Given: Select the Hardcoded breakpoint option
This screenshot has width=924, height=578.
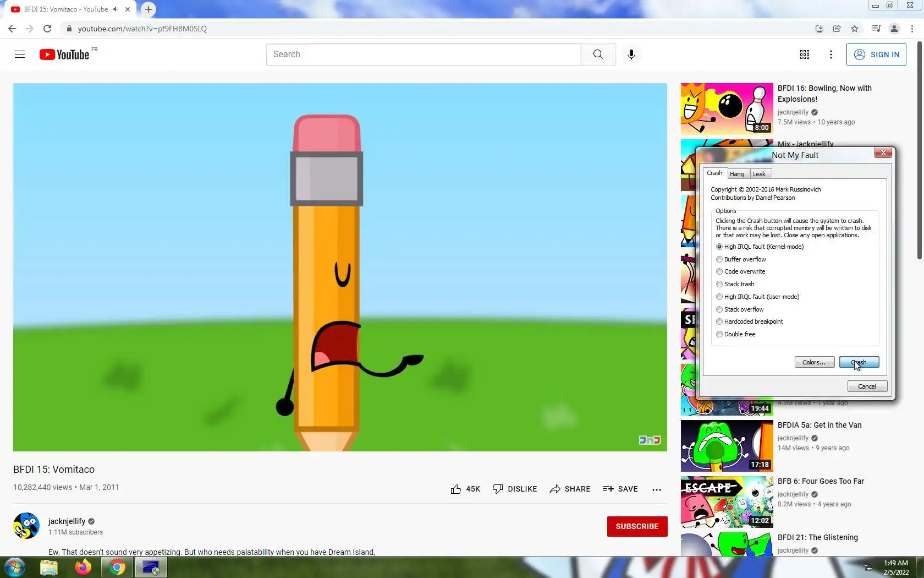Looking at the screenshot, I should click(749, 321).
